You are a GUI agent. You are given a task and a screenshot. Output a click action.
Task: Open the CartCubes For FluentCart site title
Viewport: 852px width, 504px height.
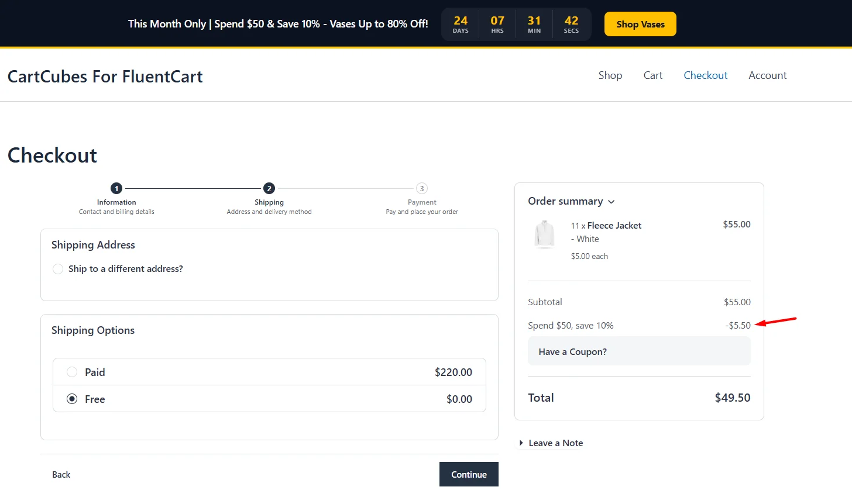(105, 77)
